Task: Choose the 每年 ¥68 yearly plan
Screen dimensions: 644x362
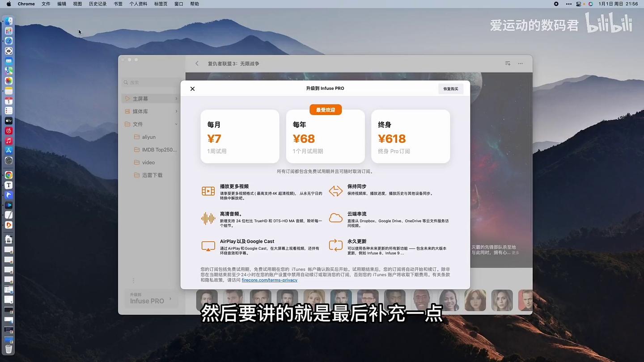Action: pyautogui.click(x=325, y=136)
